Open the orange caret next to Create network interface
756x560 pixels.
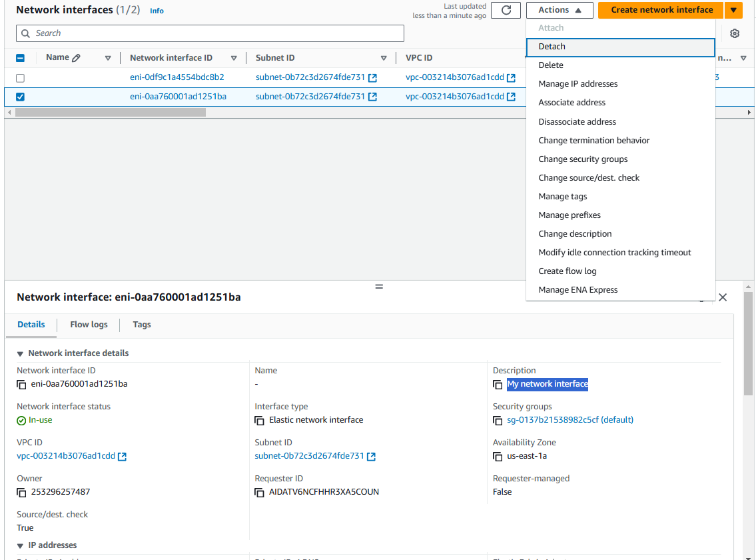(x=733, y=10)
